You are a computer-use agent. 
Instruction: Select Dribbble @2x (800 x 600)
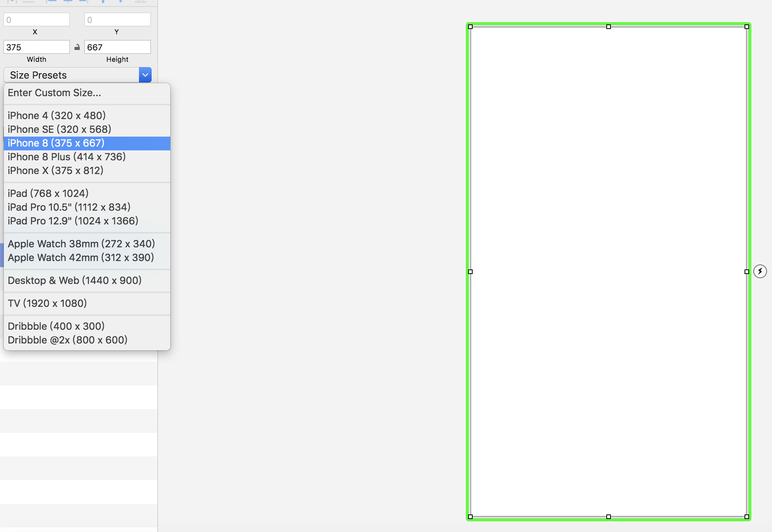click(x=68, y=340)
